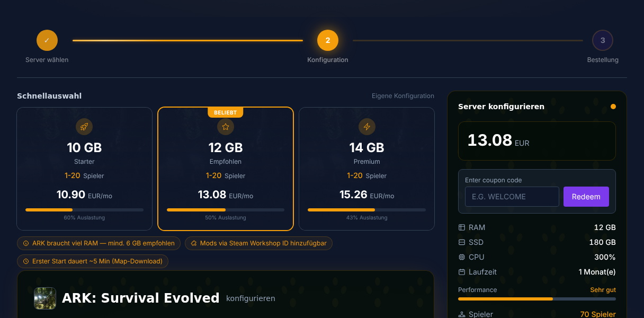Click the info icon on ARK RAM hint

pos(26,243)
